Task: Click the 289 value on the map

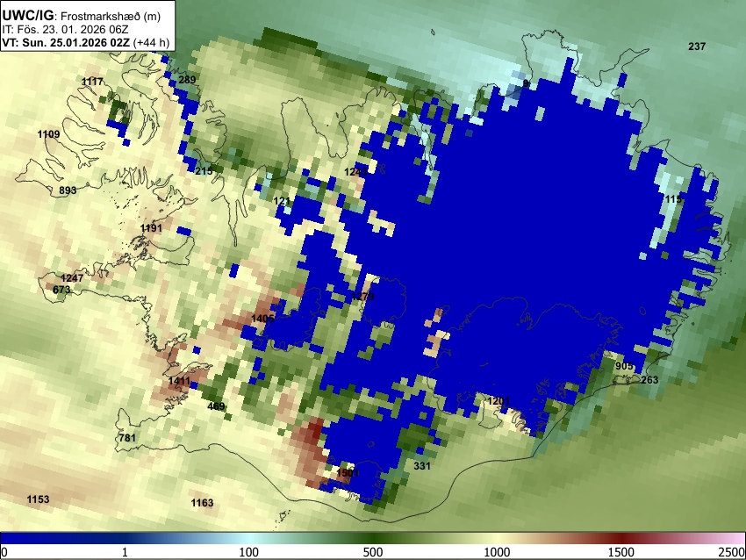Action: pyautogui.click(x=187, y=80)
